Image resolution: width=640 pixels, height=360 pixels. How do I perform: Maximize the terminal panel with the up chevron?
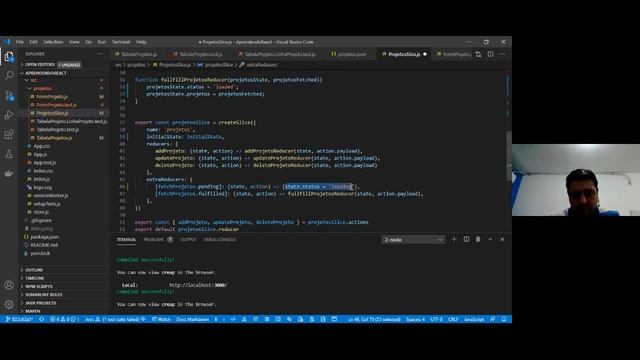(x=490, y=240)
